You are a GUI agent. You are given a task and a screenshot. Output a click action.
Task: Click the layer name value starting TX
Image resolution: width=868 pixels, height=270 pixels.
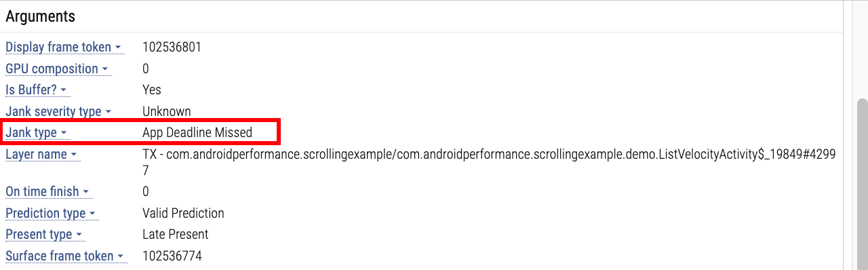pyautogui.click(x=489, y=163)
